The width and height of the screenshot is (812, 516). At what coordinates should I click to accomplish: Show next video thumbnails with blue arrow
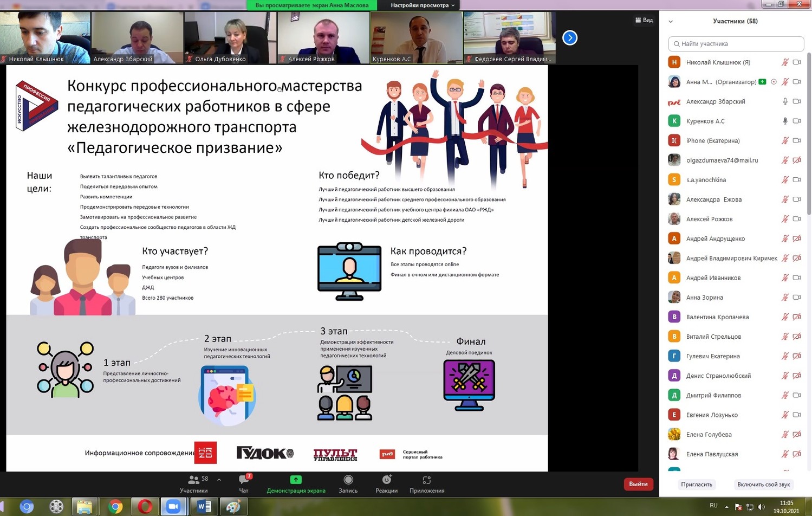click(570, 38)
